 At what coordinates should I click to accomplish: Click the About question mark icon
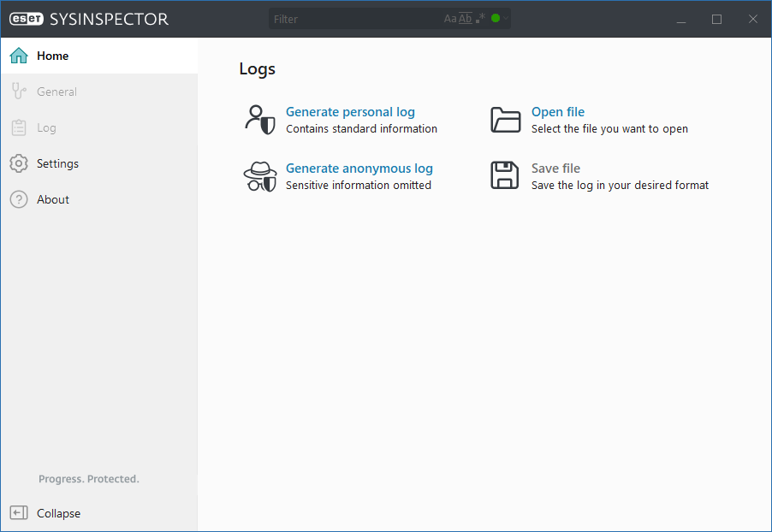(x=19, y=199)
